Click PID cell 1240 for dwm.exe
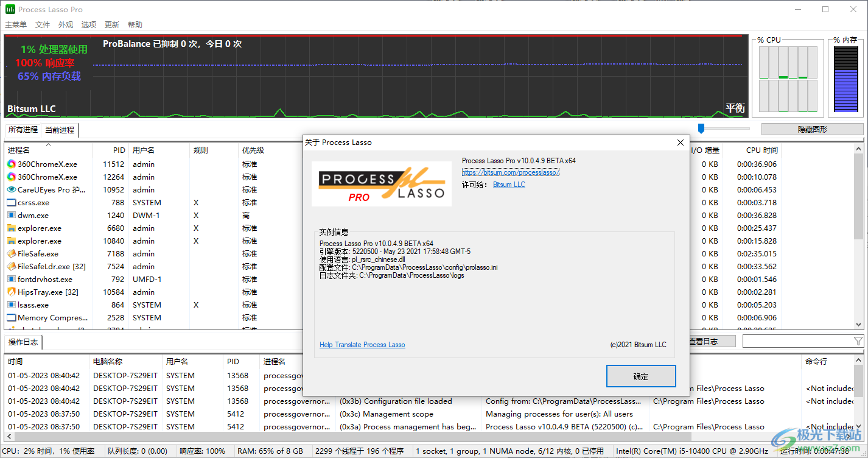 pos(116,215)
